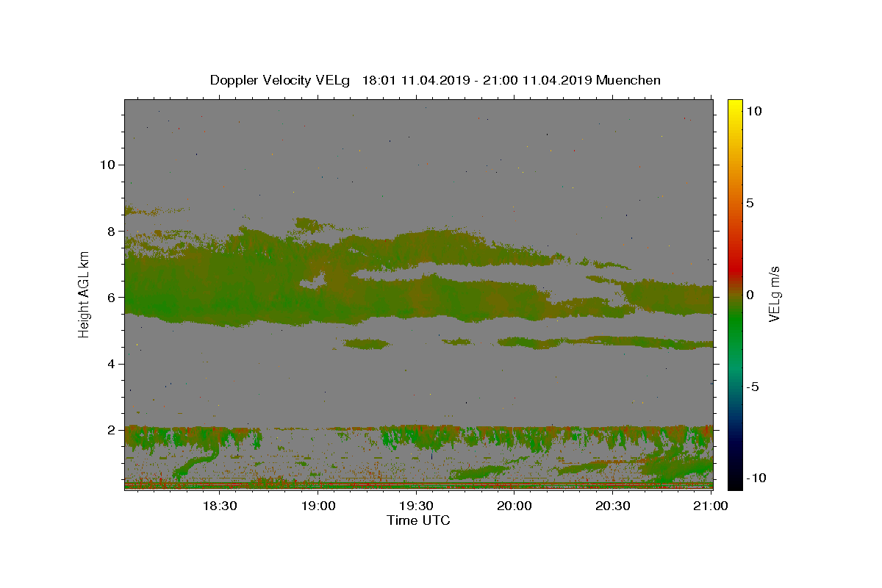This screenshot has width=882, height=588.
Task: Click the 20:30 time tick label
Action: pyautogui.click(x=612, y=506)
